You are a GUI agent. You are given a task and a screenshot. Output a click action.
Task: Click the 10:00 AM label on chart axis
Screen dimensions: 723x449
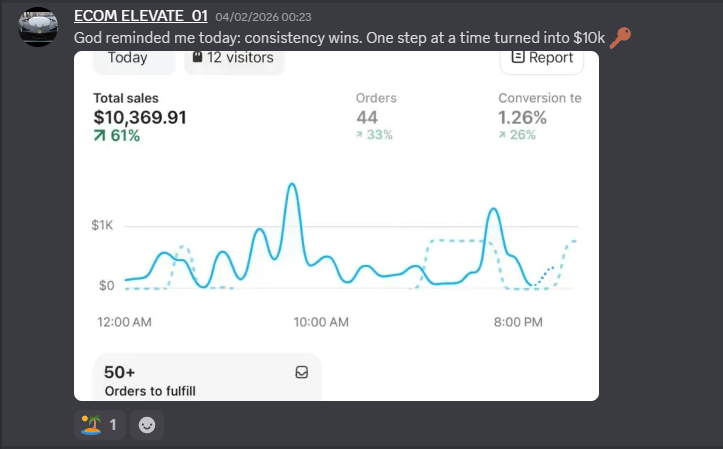[321, 322]
